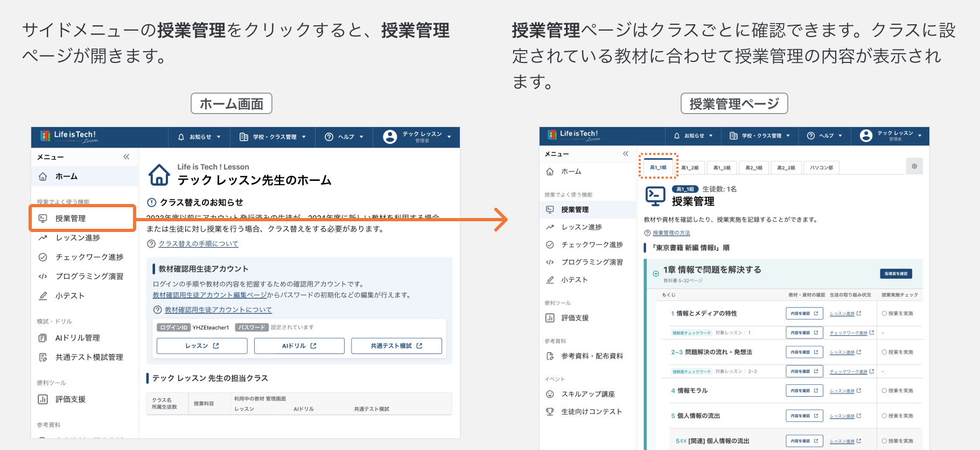Switch to 高1_2組 class tab
980x450 pixels.
pos(690,167)
